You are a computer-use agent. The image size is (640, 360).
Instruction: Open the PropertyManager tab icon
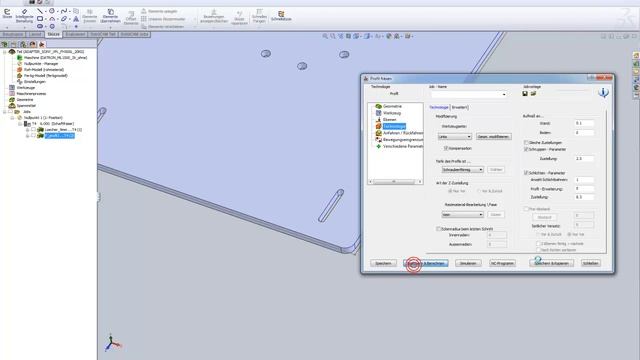tap(14, 44)
